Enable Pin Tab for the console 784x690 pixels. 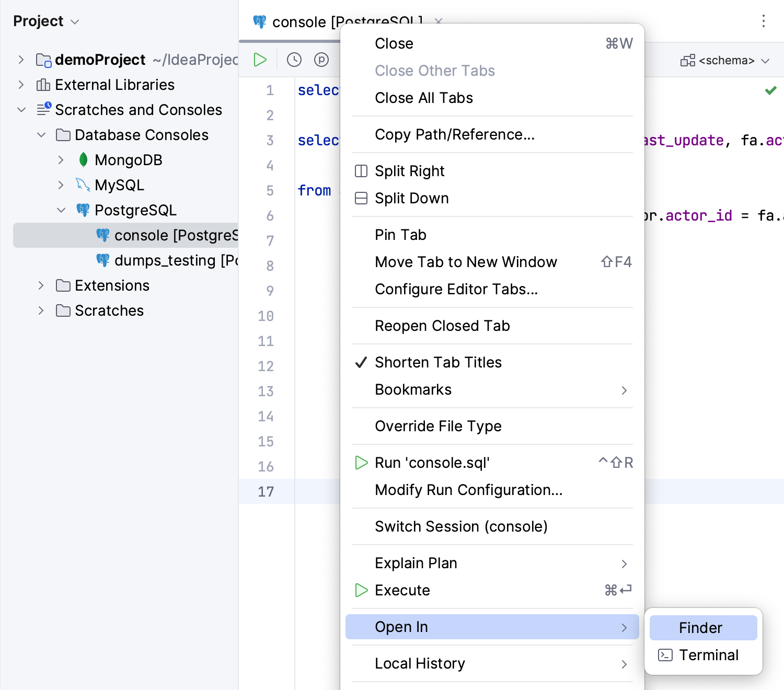(400, 234)
